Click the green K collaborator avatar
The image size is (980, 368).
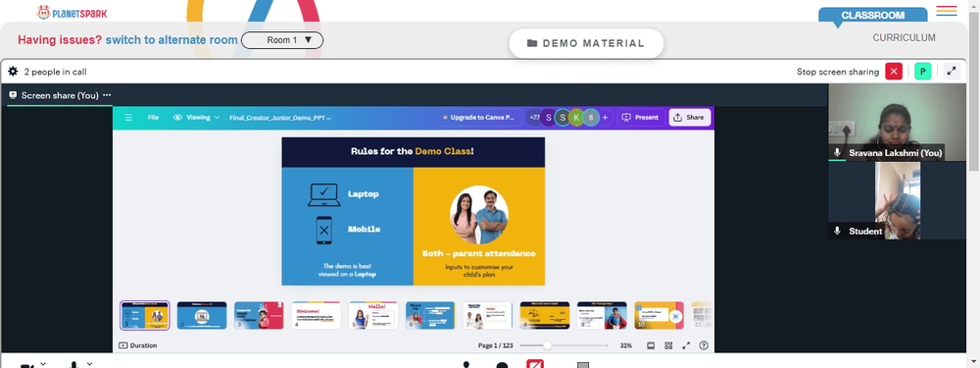576,117
